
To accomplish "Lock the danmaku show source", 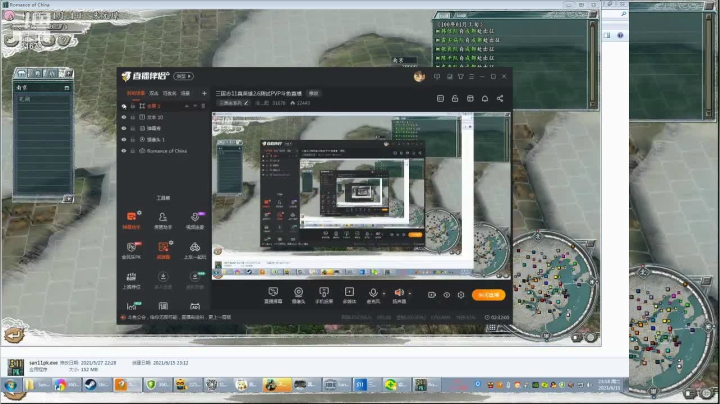I will pos(133,129).
